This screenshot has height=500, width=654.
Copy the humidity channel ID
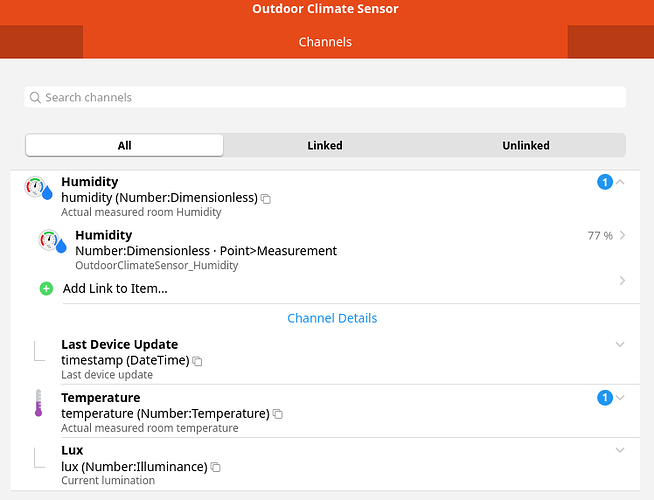coord(266,199)
